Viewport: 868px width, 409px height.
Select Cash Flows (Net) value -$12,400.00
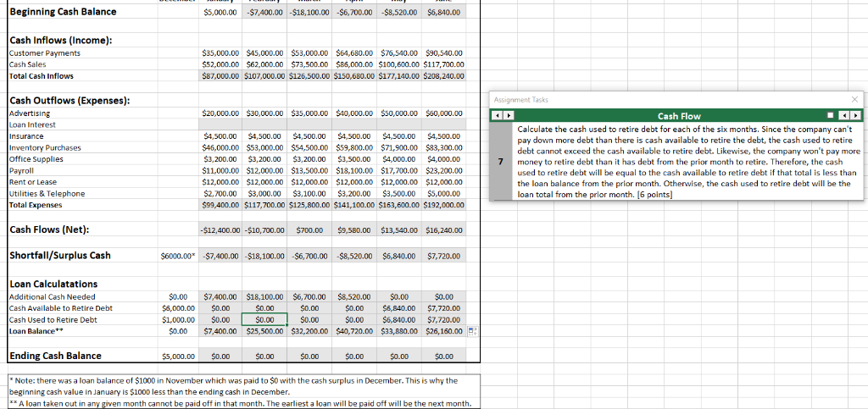(x=221, y=230)
